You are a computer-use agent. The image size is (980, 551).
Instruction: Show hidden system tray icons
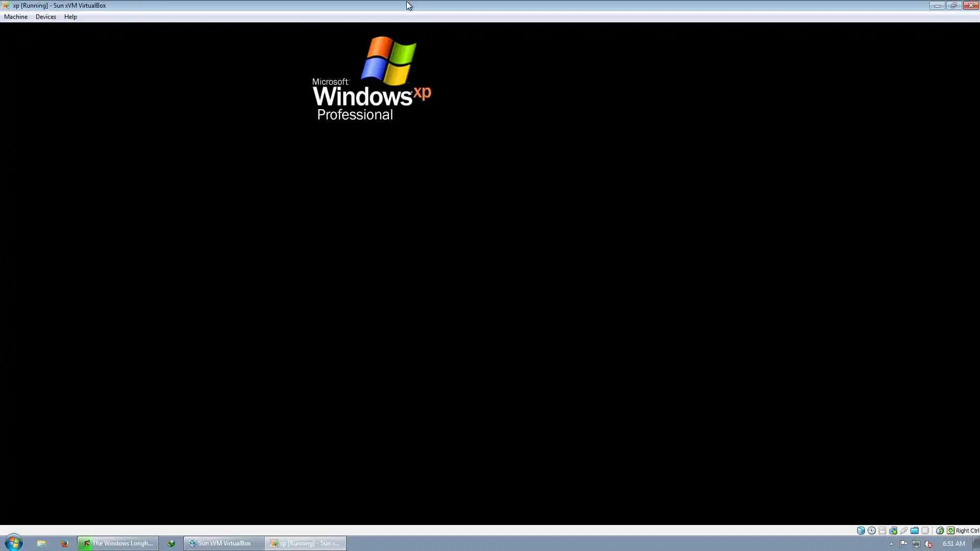891,544
